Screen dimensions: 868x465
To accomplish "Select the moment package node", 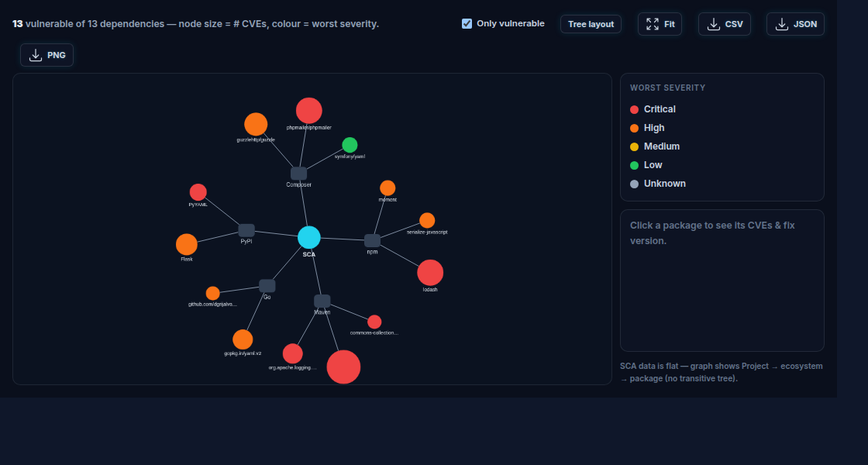I will 387,188.
